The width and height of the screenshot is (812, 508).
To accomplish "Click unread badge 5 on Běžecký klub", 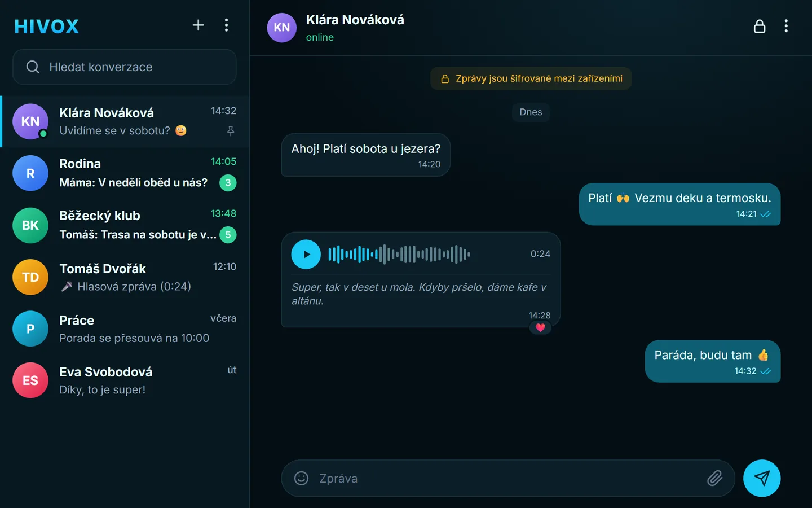I will pyautogui.click(x=228, y=234).
